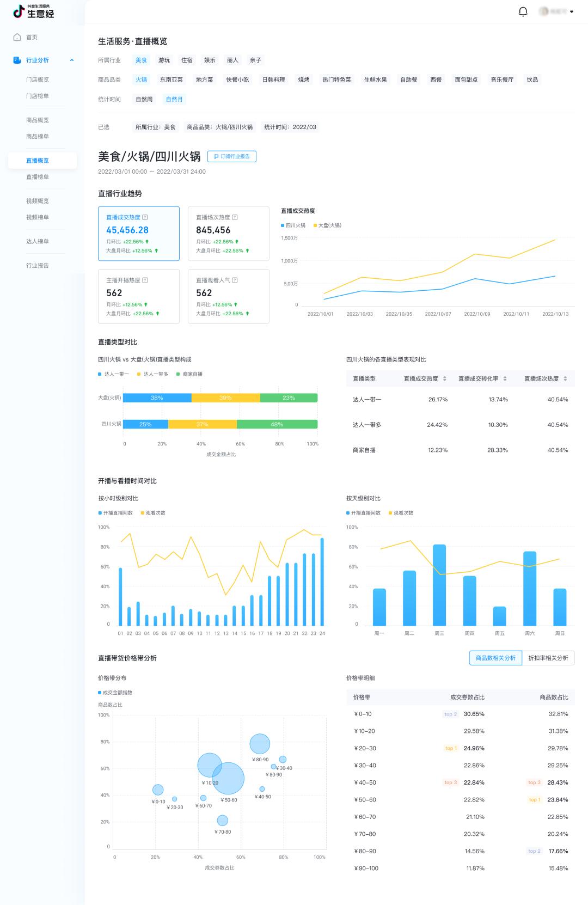Click the 行业分析 sidebar icon
The width and height of the screenshot is (588, 905).
tap(17, 60)
